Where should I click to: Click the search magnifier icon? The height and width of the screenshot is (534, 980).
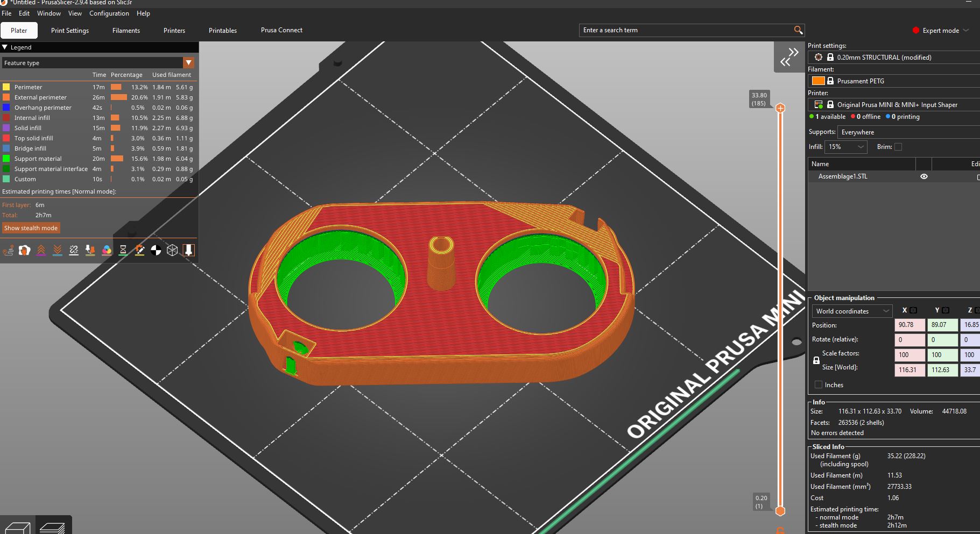798,30
